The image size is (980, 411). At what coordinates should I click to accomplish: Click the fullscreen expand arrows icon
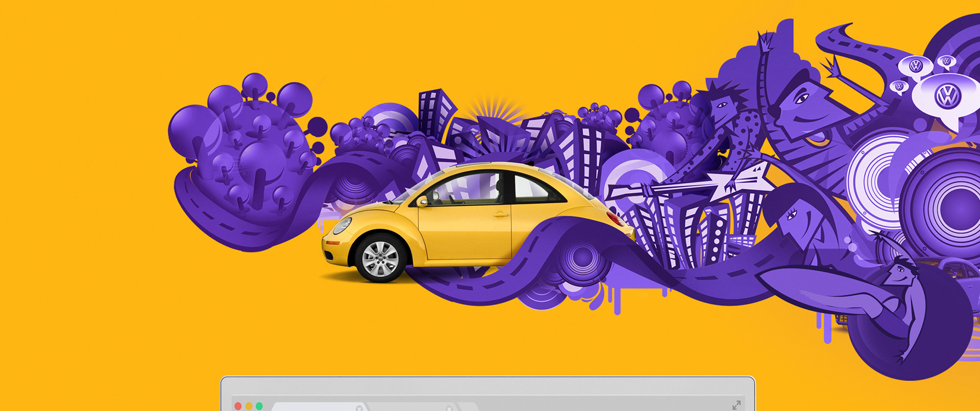(736, 405)
